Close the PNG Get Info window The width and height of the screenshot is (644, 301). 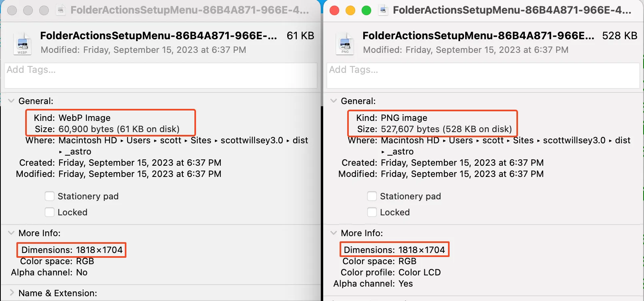pyautogui.click(x=335, y=10)
